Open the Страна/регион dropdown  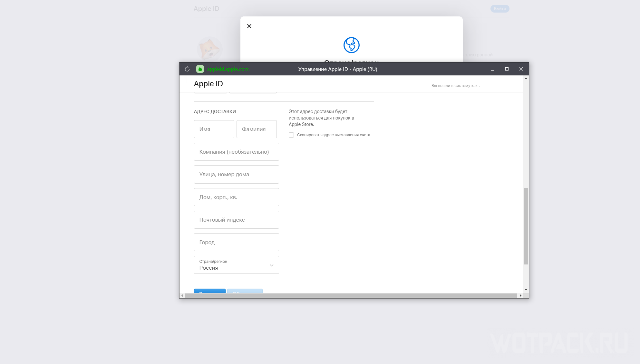[236, 265]
